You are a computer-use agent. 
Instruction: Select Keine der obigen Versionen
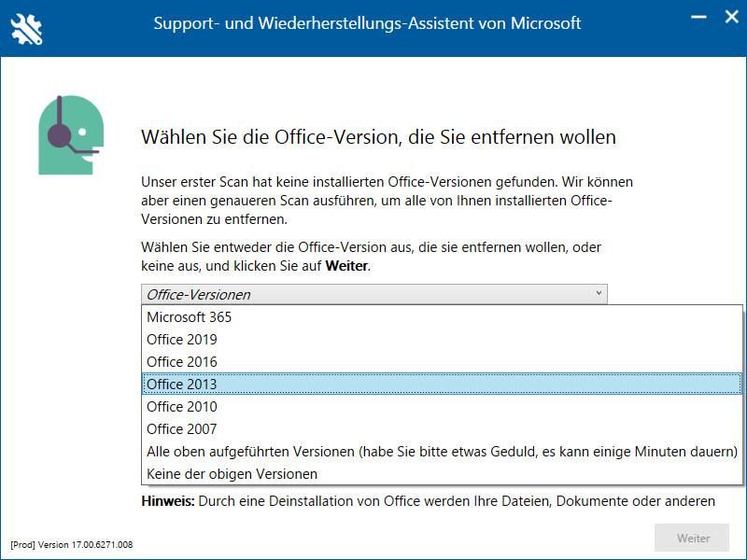tap(442, 474)
